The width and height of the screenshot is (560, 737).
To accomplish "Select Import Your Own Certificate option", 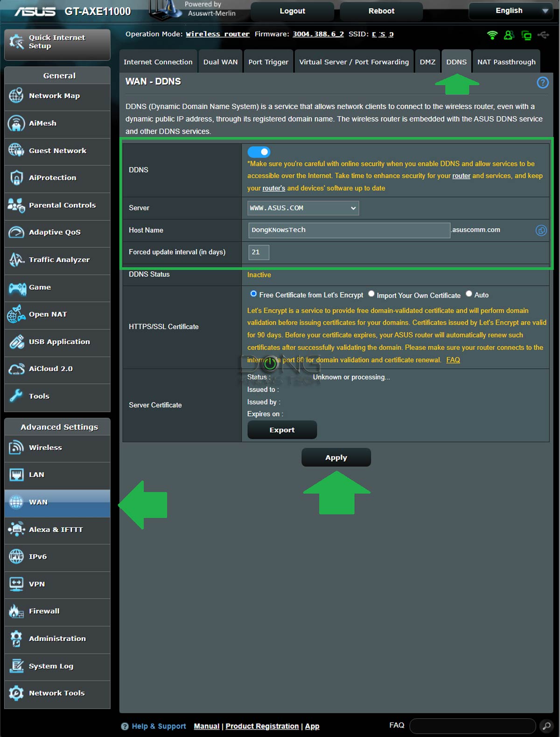I will click(371, 294).
